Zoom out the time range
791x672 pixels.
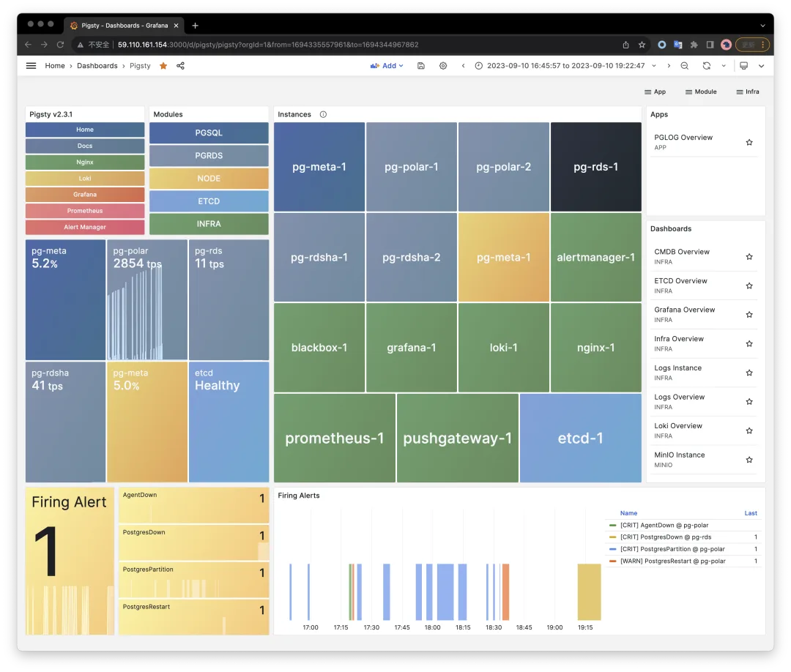pos(684,66)
